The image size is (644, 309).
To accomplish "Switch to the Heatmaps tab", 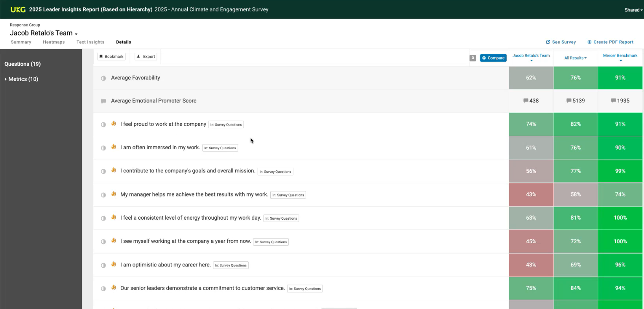I will tap(54, 42).
